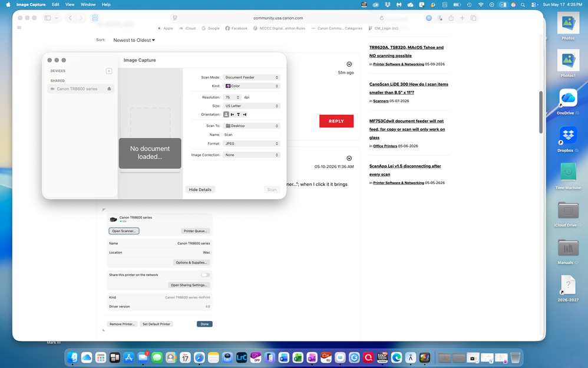
Task: Open Messages in the dock
Action: coord(157,357)
